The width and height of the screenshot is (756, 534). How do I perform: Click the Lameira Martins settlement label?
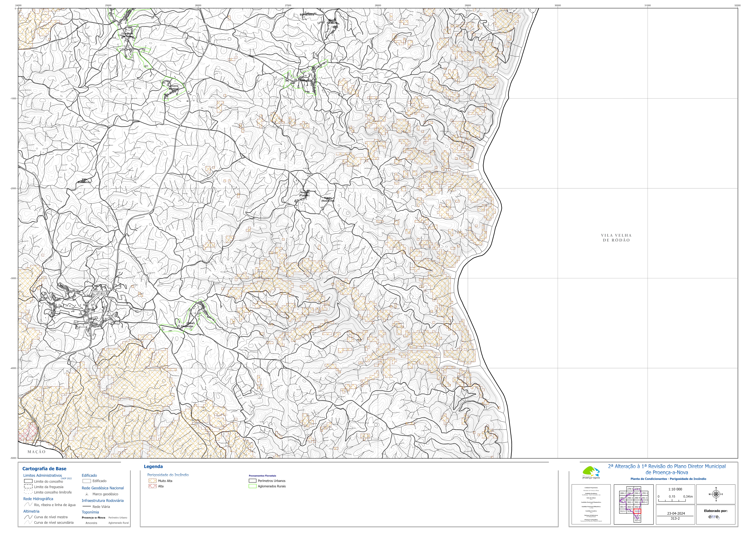[173, 87]
